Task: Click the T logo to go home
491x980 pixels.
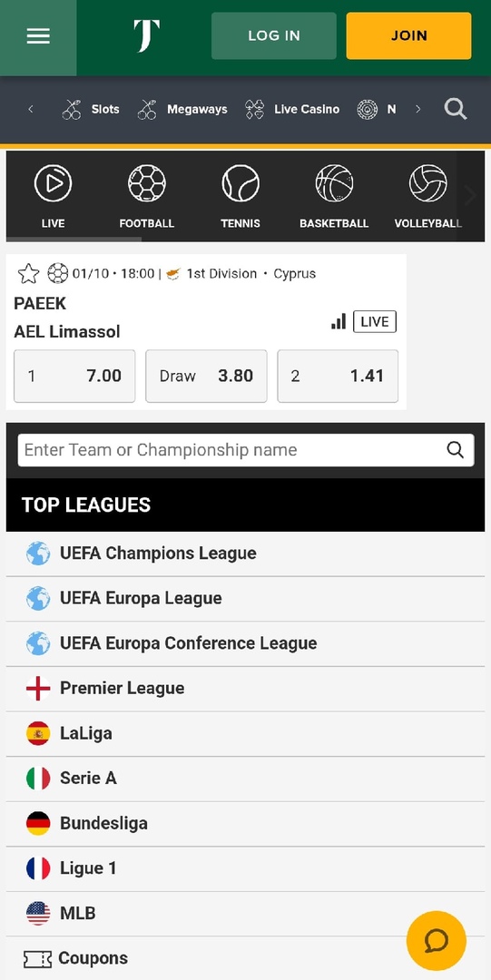Action: (146, 35)
